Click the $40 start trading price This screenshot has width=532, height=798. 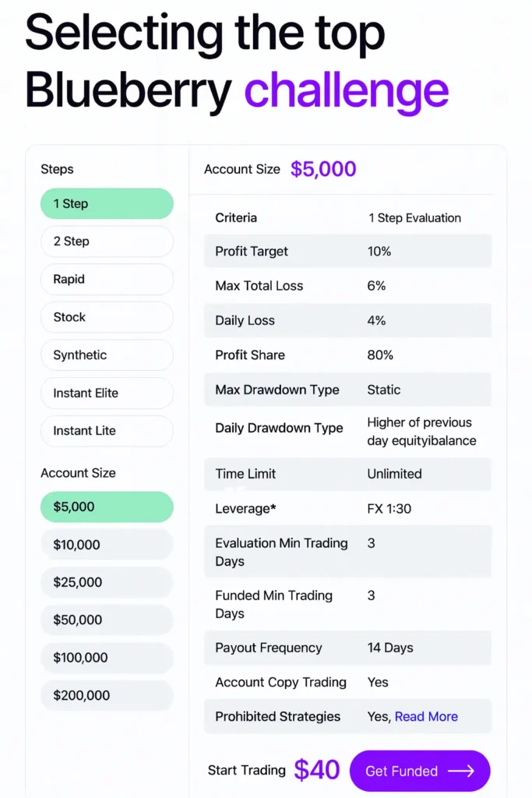click(317, 769)
